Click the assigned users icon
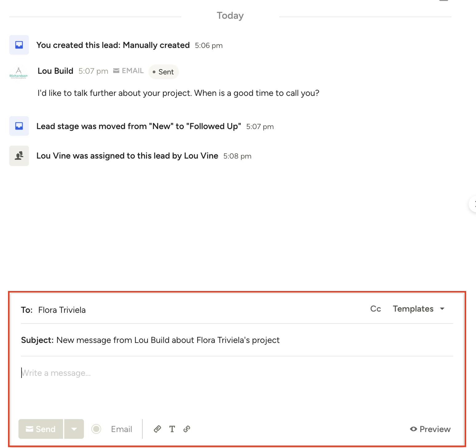 [19, 156]
